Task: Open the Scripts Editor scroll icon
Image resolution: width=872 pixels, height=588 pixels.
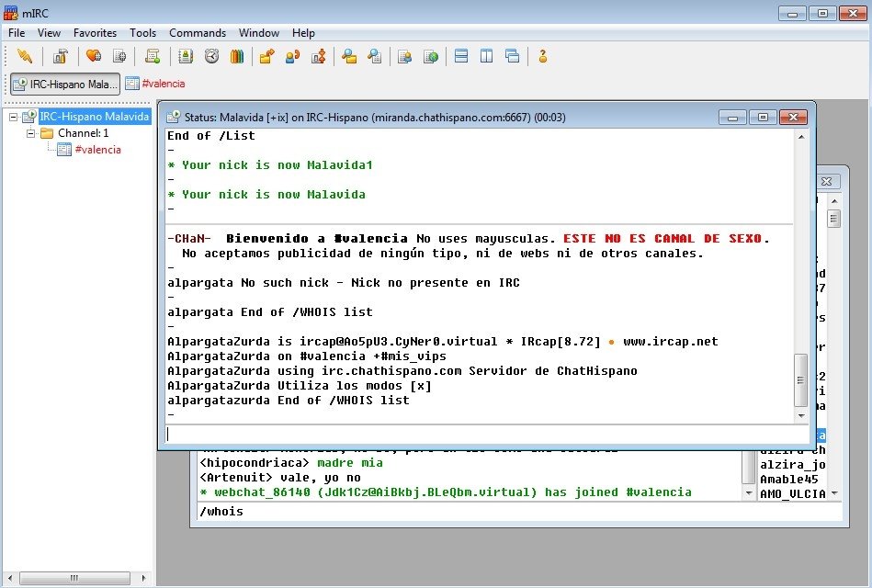Action: tap(153, 56)
